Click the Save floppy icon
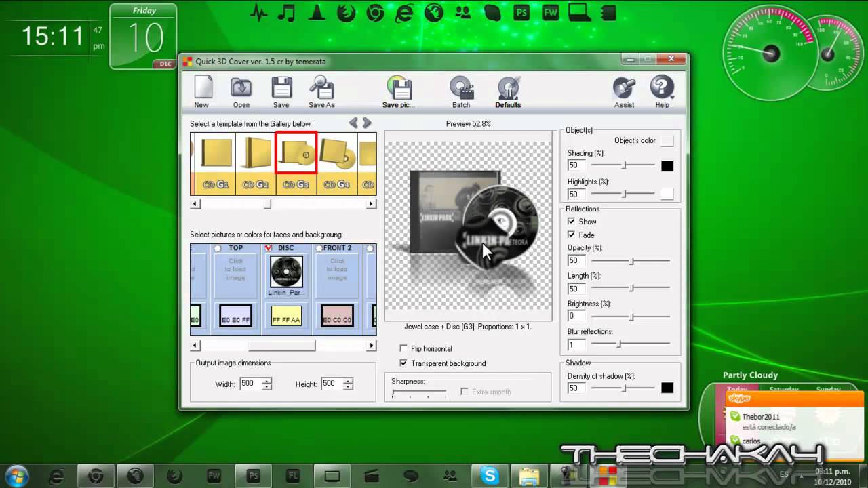This screenshot has height=488, width=868. pos(281,87)
